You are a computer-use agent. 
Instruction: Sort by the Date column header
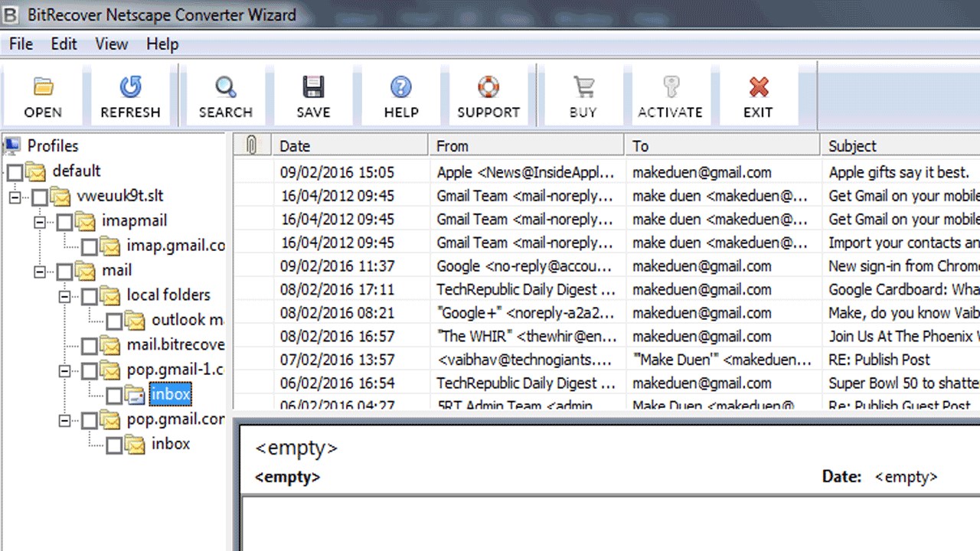point(351,145)
